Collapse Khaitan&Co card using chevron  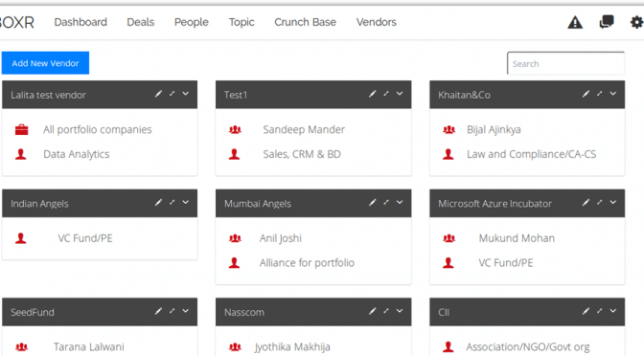[x=613, y=94]
